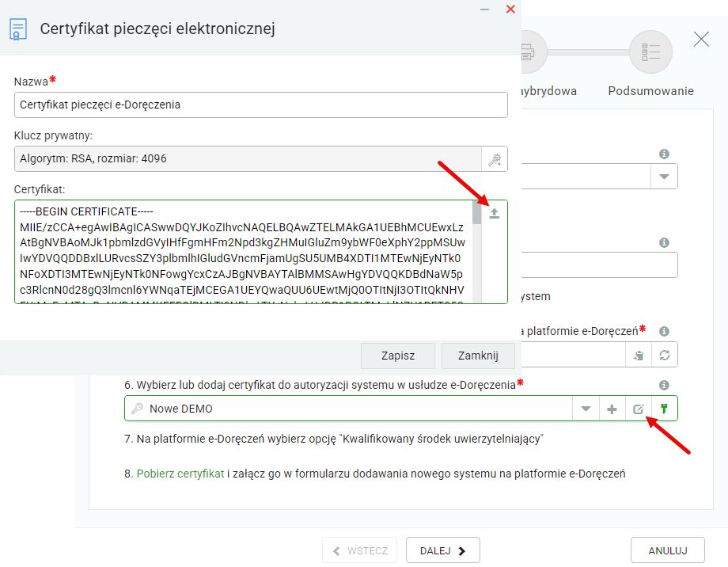728x567 pixels.
Task: Show info for e-Doręczeń platform field
Action: 665,331
